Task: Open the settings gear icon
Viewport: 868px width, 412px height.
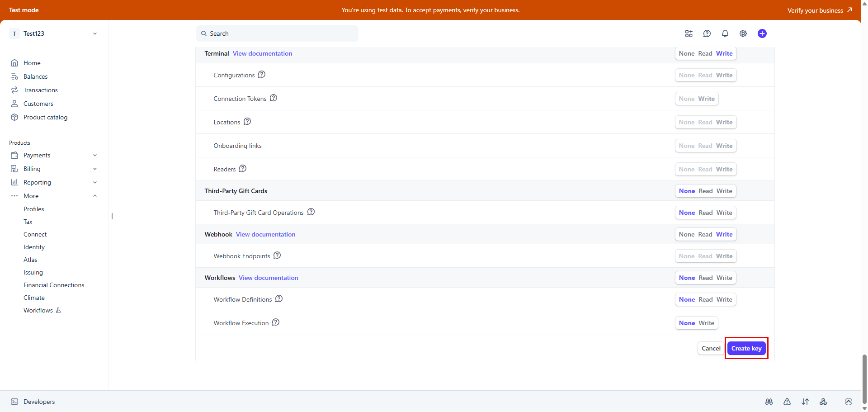Action: pyautogui.click(x=743, y=33)
